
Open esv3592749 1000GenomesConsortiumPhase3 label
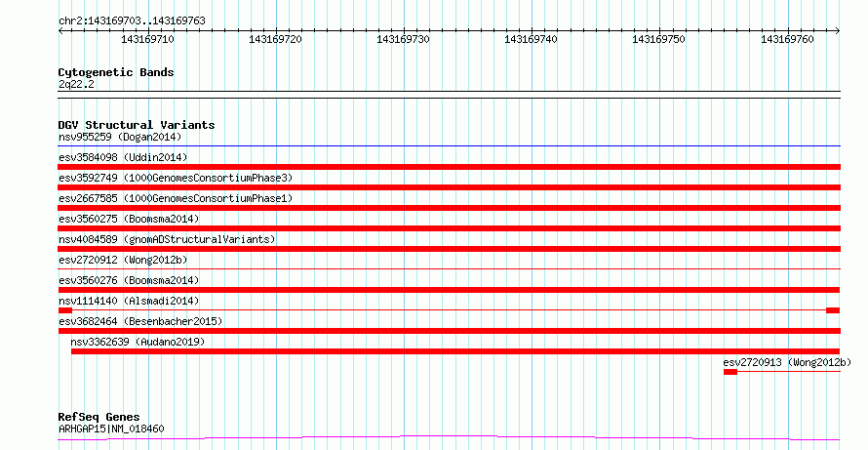click(x=176, y=178)
